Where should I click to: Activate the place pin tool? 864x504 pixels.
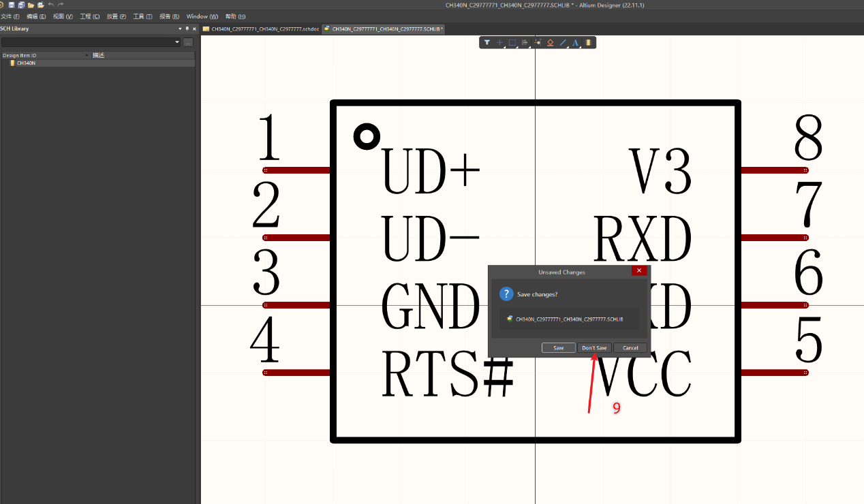pos(538,42)
